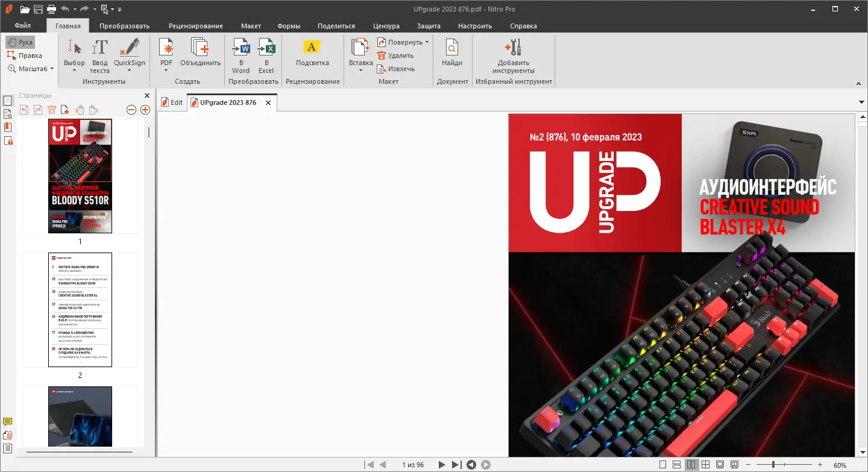Select page 2 thumbnail
868x472 pixels.
tap(80, 310)
